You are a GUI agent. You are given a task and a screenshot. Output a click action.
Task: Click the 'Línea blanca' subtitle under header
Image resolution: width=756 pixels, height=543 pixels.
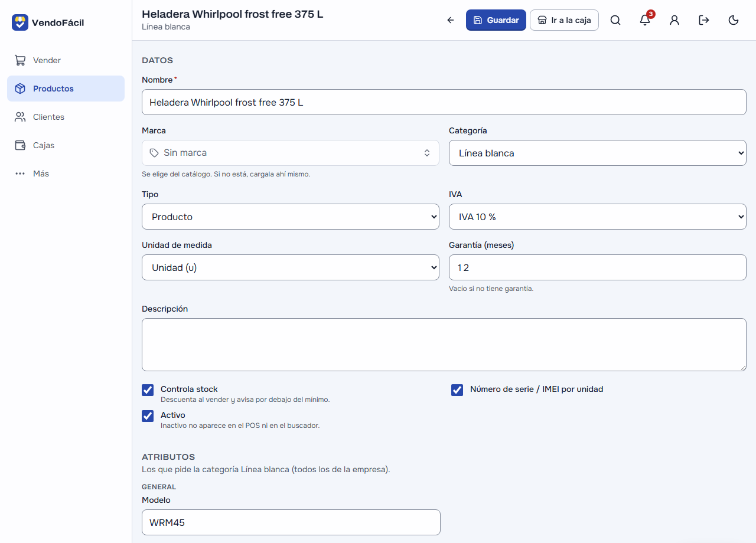(166, 27)
